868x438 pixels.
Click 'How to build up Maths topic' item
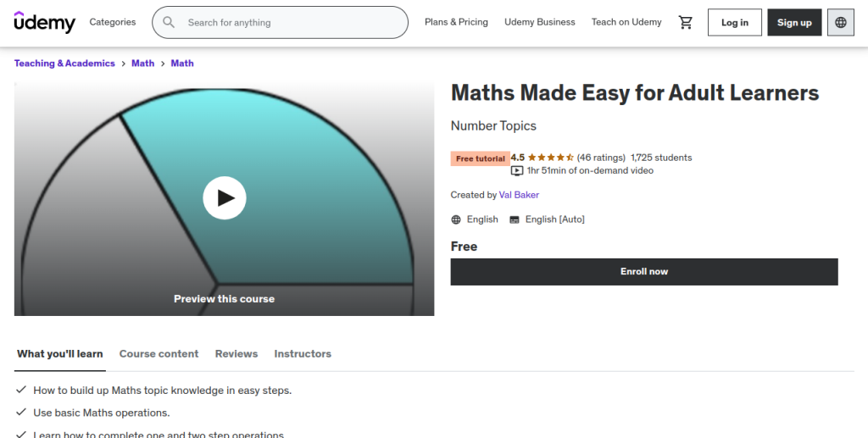tap(162, 391)
